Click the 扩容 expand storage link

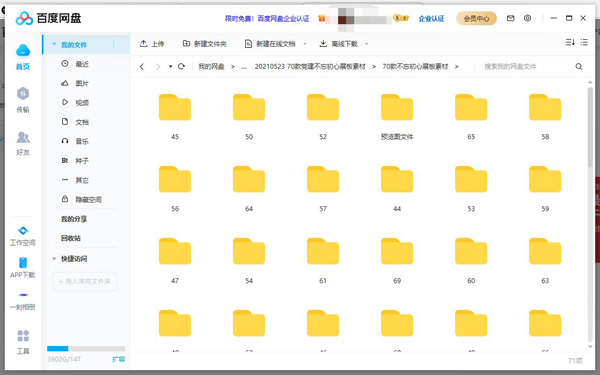click(118, 359)
